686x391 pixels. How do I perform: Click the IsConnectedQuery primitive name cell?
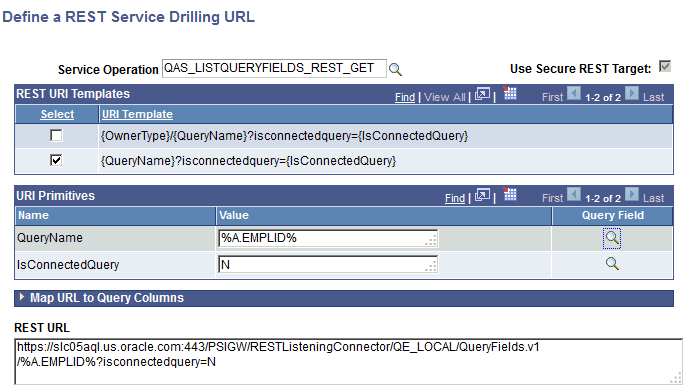(115, 265)
